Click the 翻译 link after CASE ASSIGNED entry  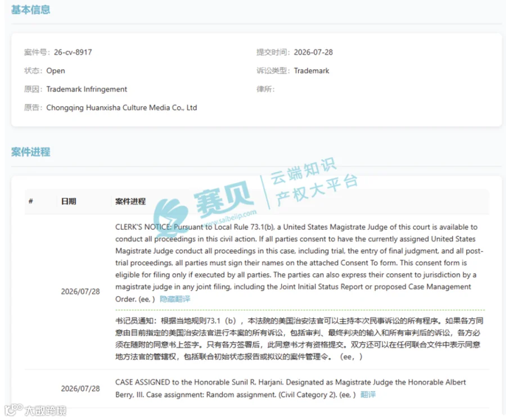[x=368, y=395]
